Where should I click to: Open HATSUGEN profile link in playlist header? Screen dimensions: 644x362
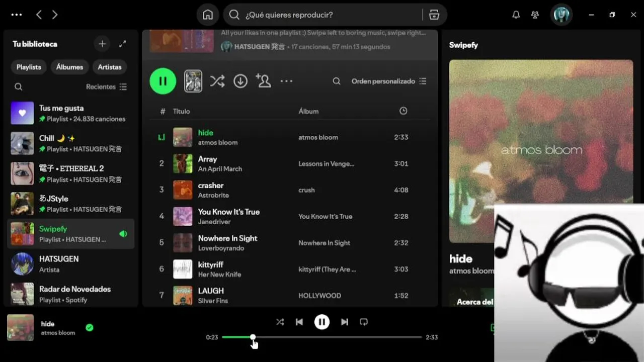pos(260,47)
